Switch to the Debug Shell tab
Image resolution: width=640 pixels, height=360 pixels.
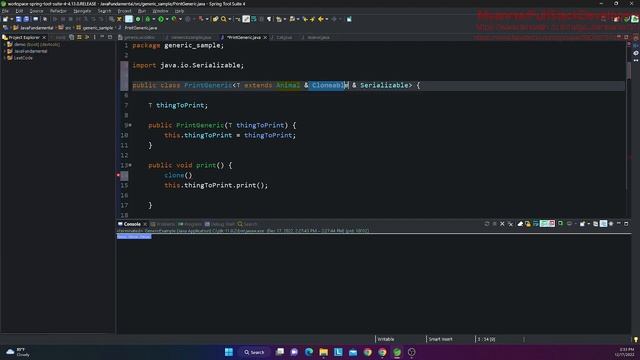pos(220,224)
